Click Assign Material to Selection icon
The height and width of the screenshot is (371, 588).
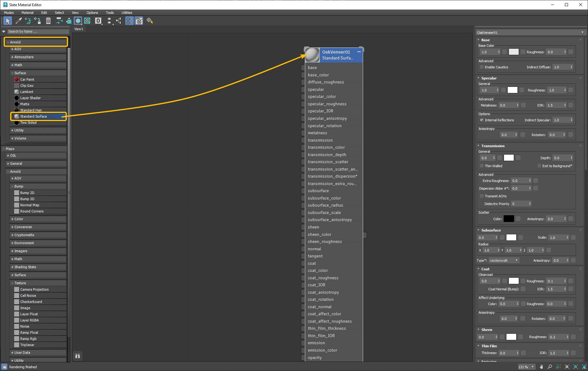coord(38,21)
